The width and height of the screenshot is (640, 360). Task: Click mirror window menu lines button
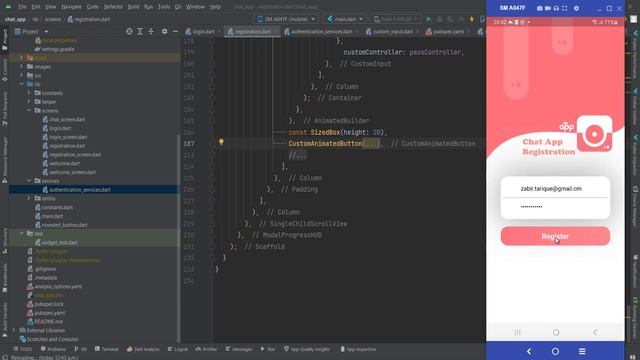[x=582, y=351]
